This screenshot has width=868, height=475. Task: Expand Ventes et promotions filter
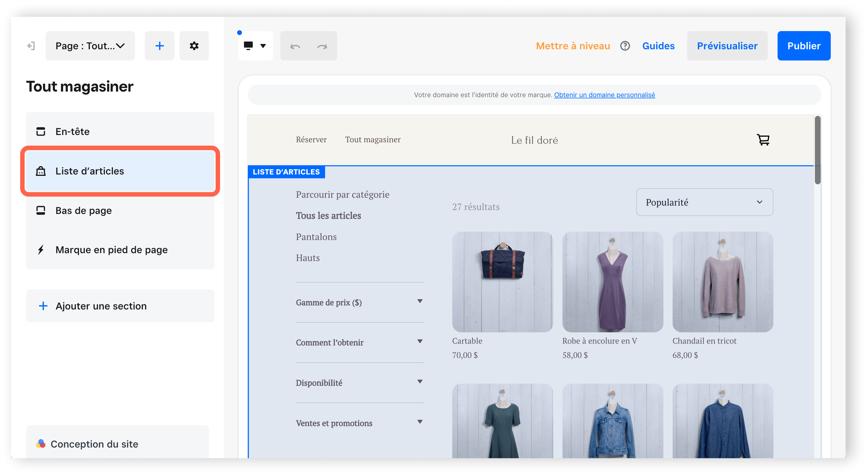[x=360, y=423]
